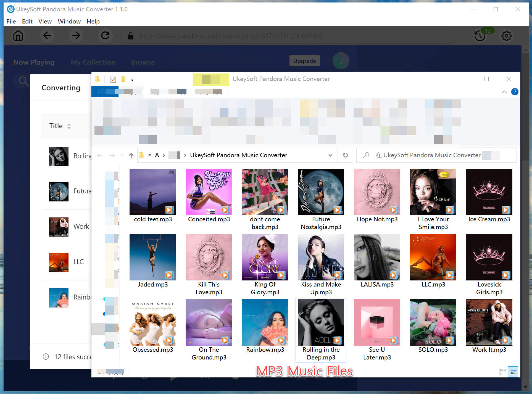Click the search input field in explorer

point(436,155)
